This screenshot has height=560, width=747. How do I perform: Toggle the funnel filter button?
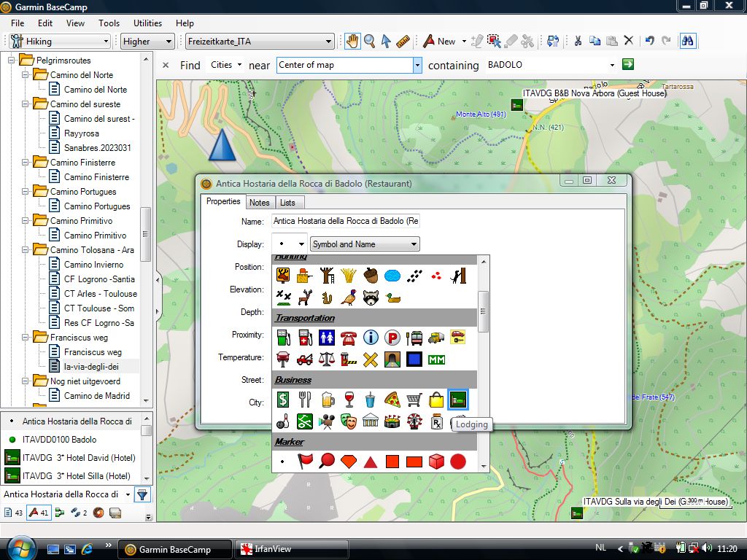(142, 494)
